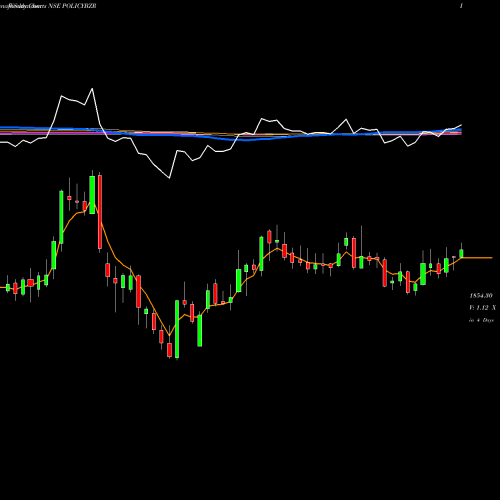
Task: Click the lowest trough of the white indicator line
Action: (x=169, y=178)
